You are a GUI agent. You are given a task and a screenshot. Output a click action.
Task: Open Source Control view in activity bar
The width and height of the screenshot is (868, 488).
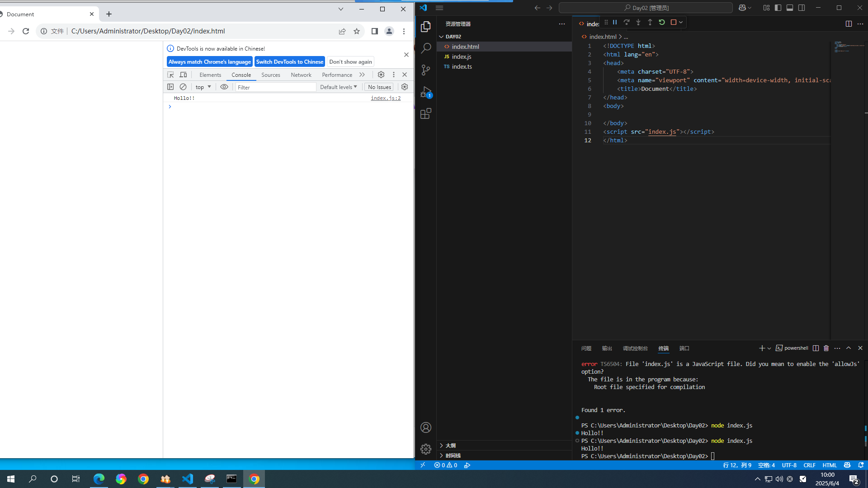click(425, 70)
